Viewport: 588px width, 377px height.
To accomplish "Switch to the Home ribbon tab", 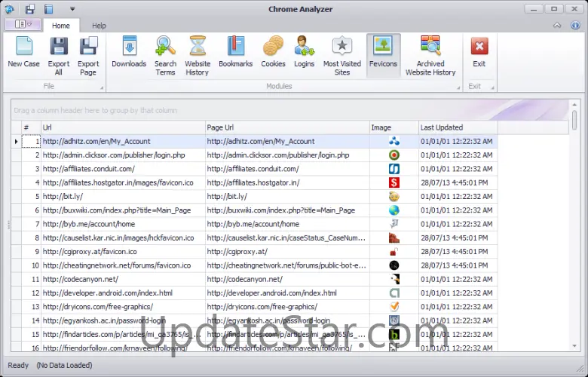I will pyautogui.click(x=61, y=26).
